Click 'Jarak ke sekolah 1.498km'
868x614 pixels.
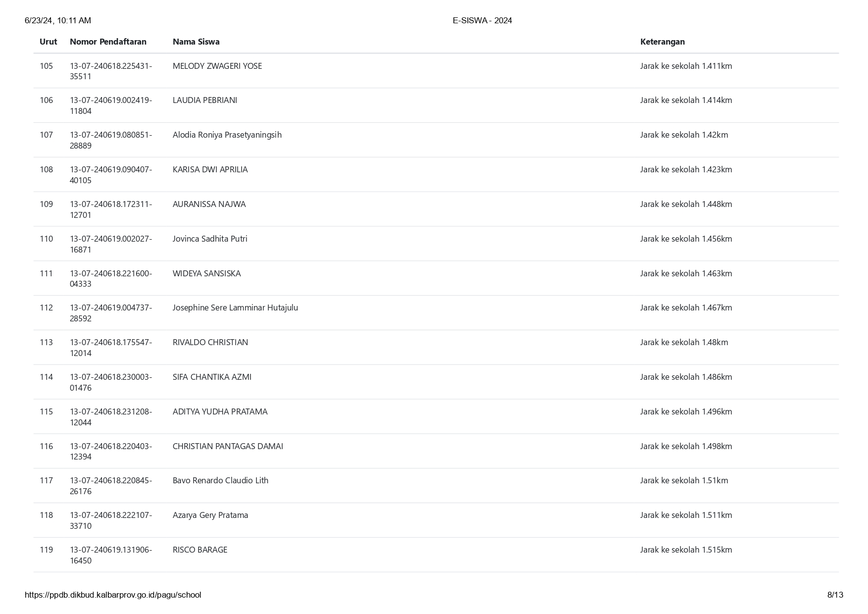[686, 446]
